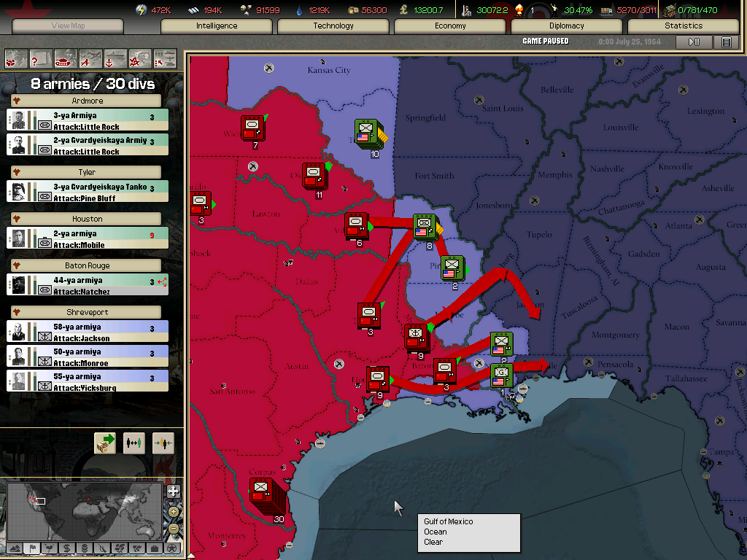The width and height of the screenshot is (747, 560).
Task: Select the terrain map mode mountain icon
Action: pos(14,548)
